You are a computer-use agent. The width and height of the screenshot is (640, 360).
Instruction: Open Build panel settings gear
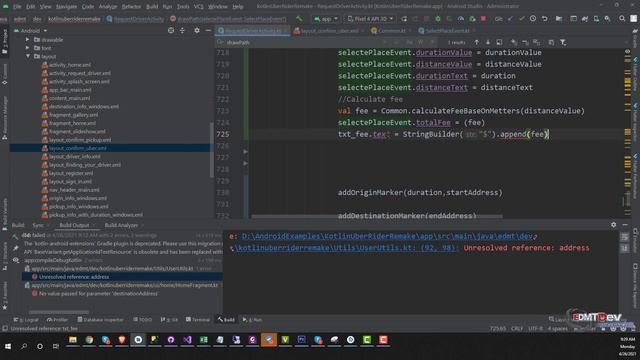click(x=613, y=225)
